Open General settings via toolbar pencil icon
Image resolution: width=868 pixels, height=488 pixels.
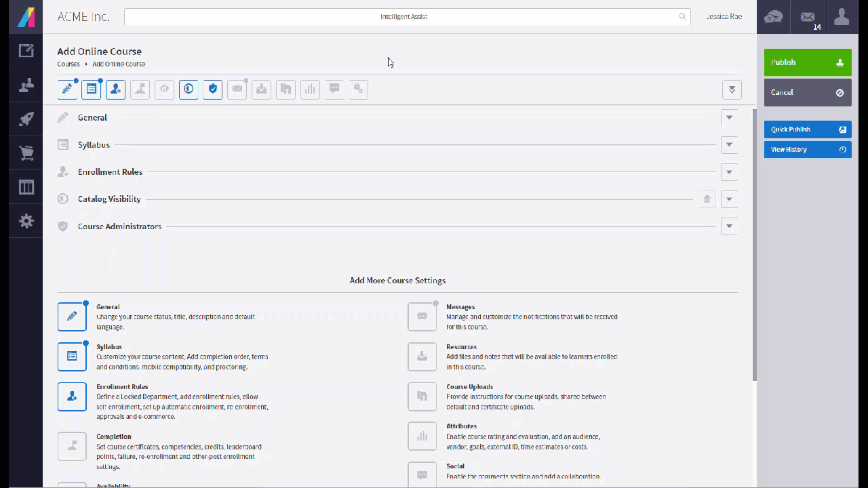click(67, 89)
